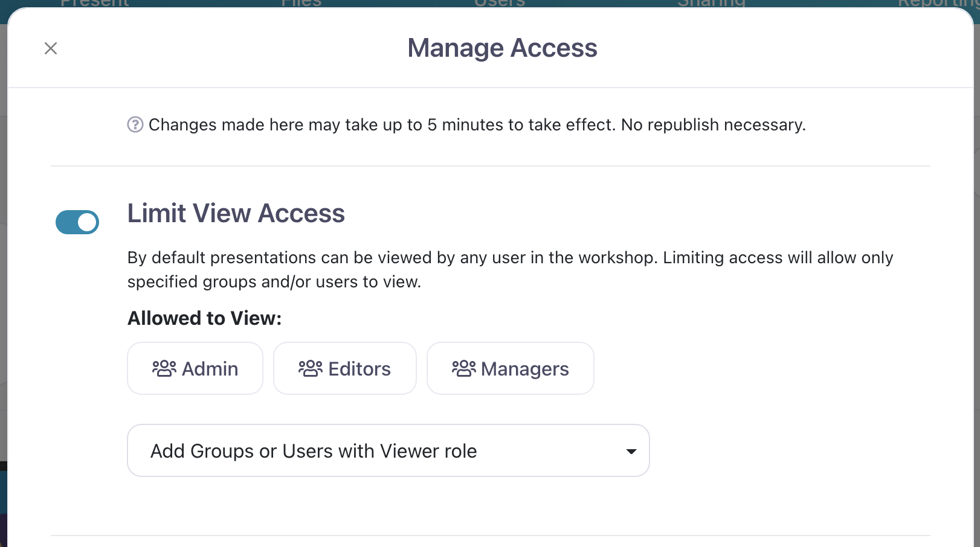Switch to the Files tab
980x547 pixels.
click(301, 3)
